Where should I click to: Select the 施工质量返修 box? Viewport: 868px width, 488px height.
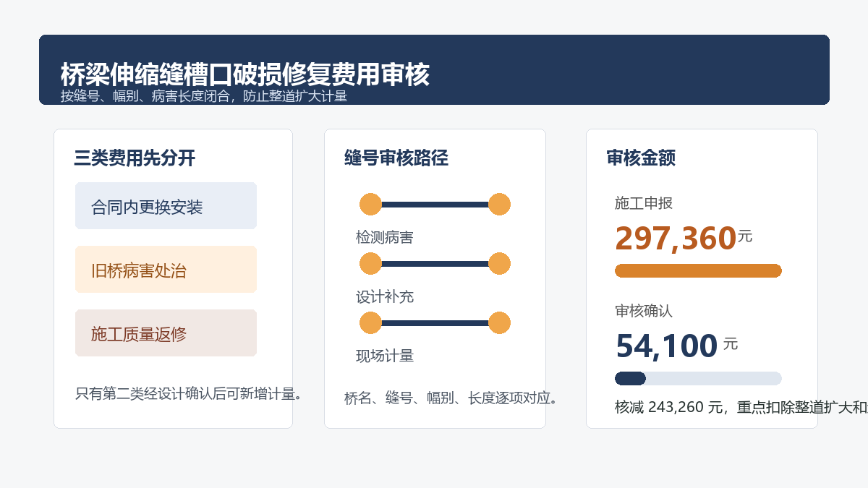166,333
